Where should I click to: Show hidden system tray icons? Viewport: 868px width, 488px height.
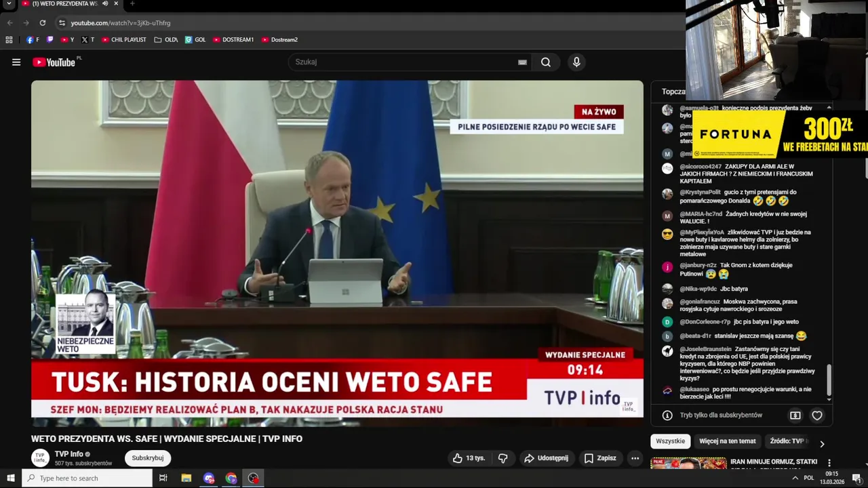point(795,478)
